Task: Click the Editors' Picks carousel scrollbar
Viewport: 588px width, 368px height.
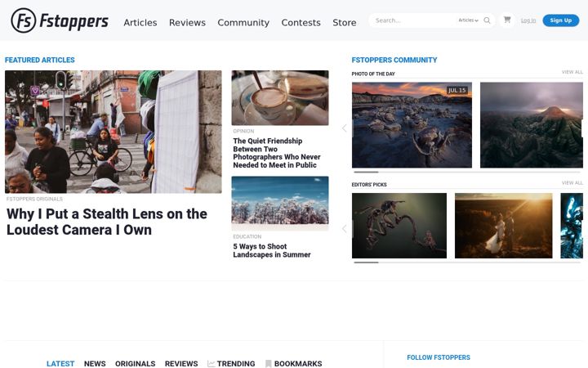Action: pyautogui.click(x=467, y=263)
